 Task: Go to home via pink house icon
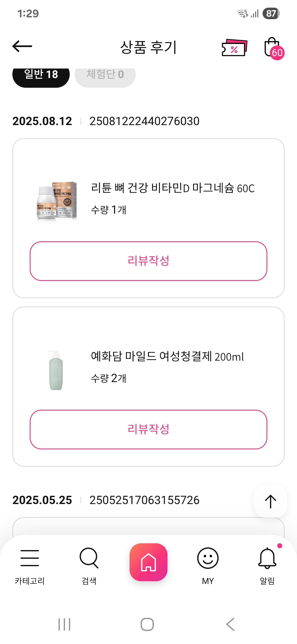(x=148, y=562)
